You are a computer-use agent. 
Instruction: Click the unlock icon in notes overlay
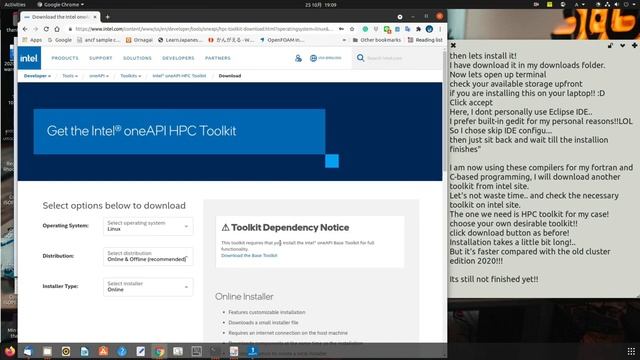[x=610, y=45]
